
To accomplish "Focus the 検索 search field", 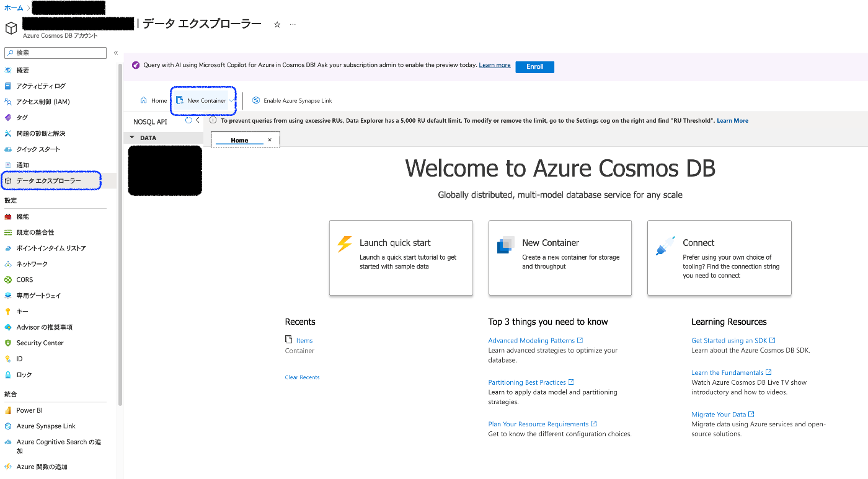I will [x=56, y=53].
